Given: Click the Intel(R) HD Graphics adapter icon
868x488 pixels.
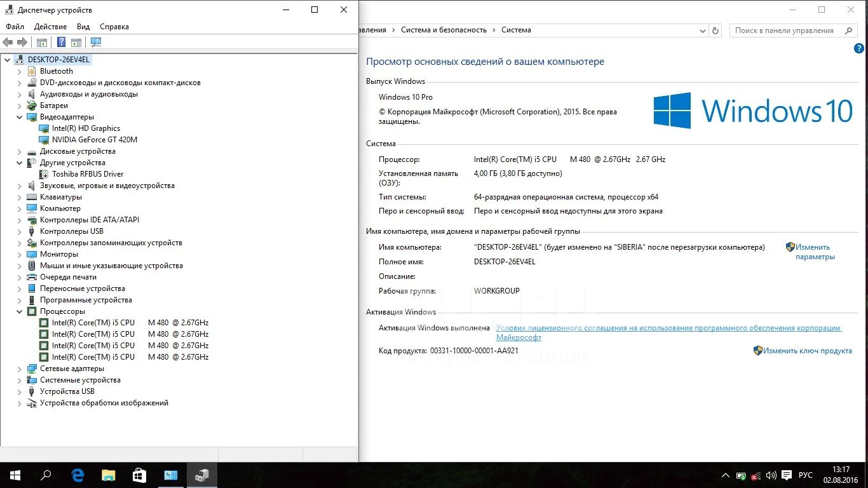Looking at the screenshot, I should (x=44, y=128).
